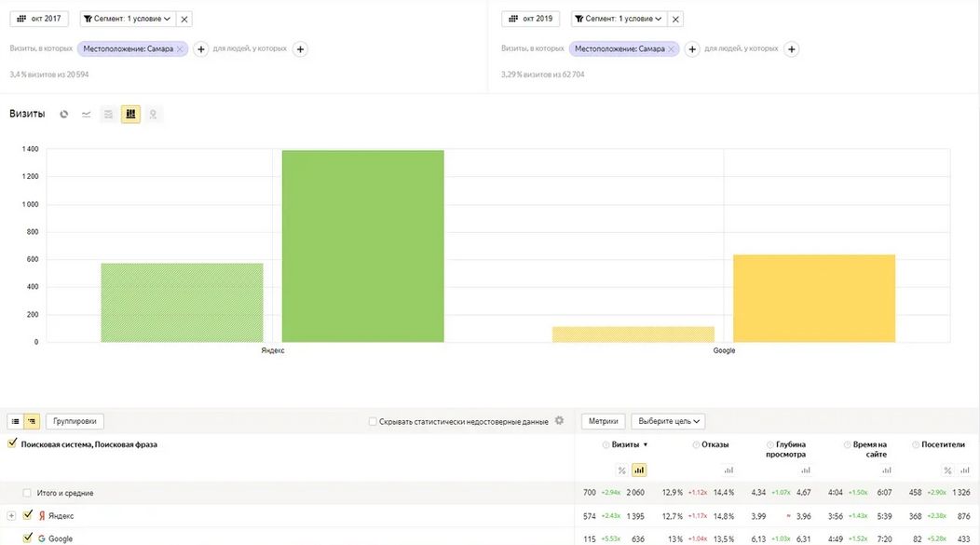Viewport: 980px width, 545px height.
Task: Select the bar columns chart view
Action: click(130, 114)
